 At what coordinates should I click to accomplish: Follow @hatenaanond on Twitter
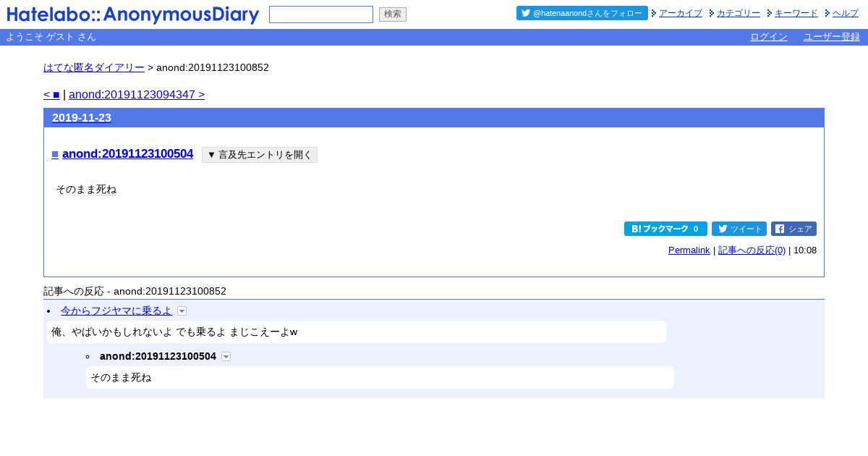pyautogui.click(x=582, y=13)
